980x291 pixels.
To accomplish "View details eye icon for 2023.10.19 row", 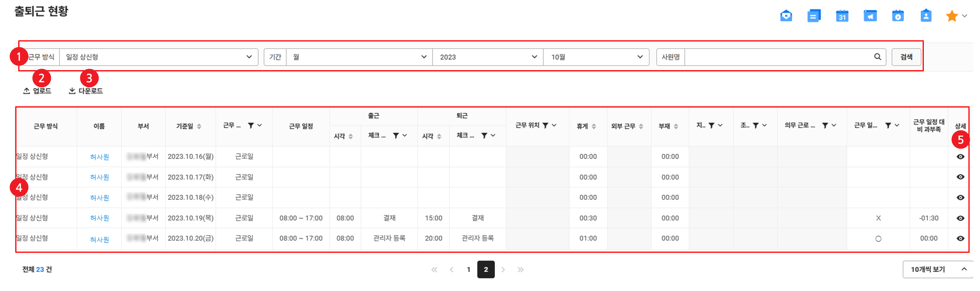I will tap(960, 218).
